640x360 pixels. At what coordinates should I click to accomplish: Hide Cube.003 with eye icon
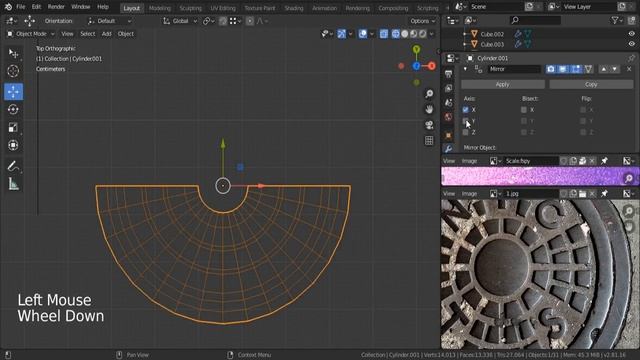[631, 44]
